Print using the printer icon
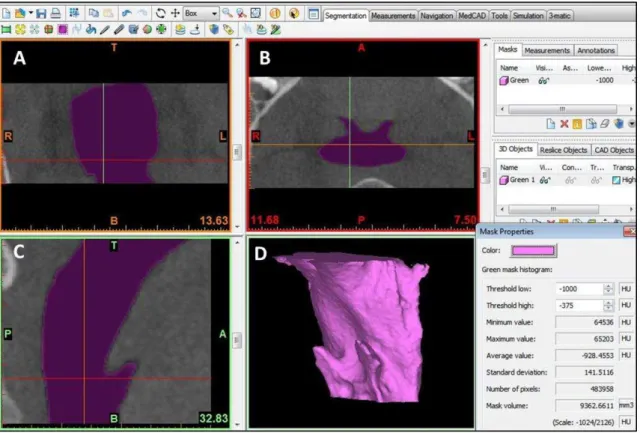Image resolution: width=640 pixels, height=433 pixels. click(x=55, y=13)
